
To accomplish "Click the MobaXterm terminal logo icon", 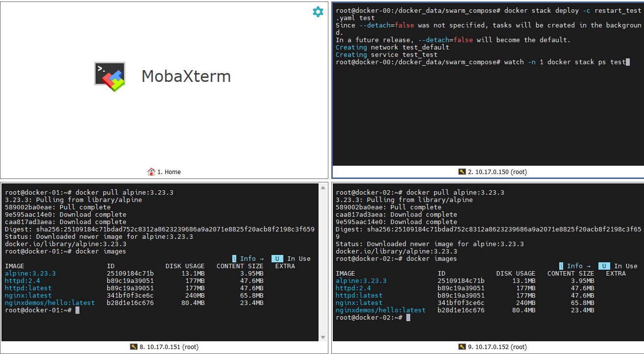I will click(x=110, y=76).
